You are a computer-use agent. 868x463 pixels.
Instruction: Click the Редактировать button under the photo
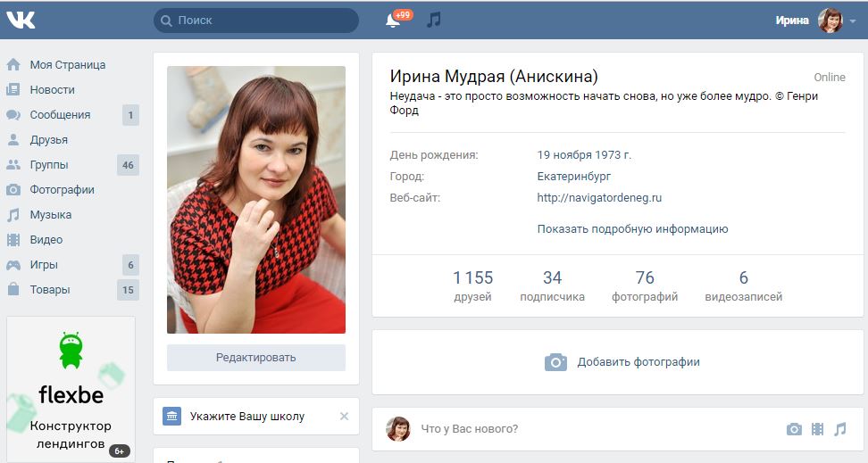[256, 358]
